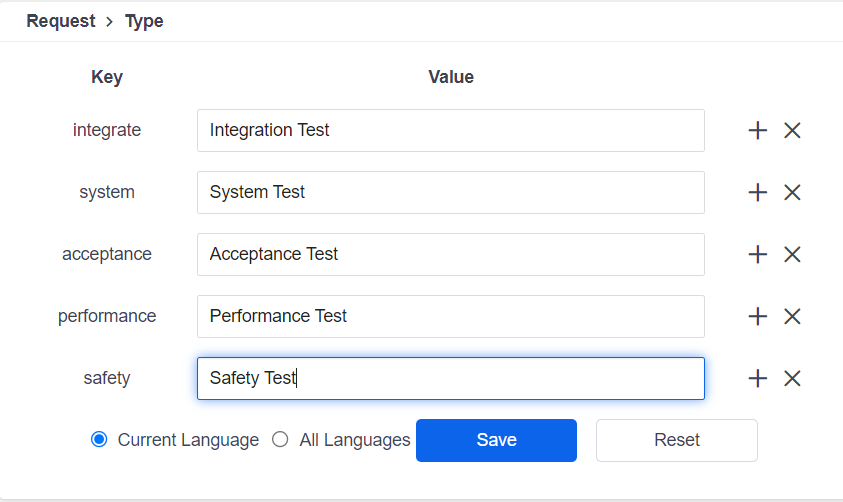
Task: Focus the System Test value field
Action: 450,192
